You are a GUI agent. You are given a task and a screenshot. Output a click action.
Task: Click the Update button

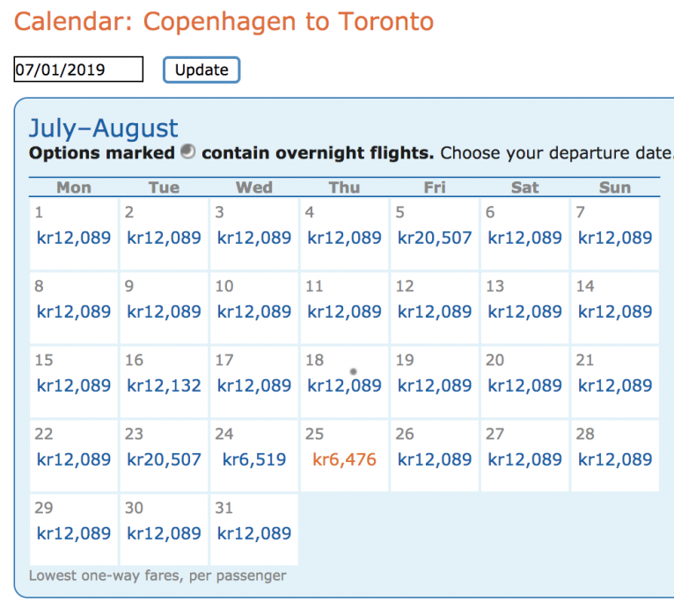pyautogui.click(x=201, y=70)
